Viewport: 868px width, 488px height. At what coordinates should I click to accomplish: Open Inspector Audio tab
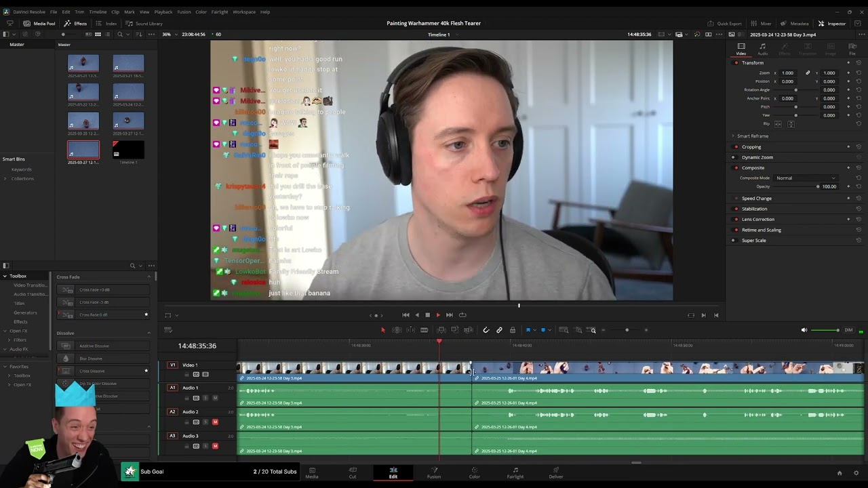763,49
